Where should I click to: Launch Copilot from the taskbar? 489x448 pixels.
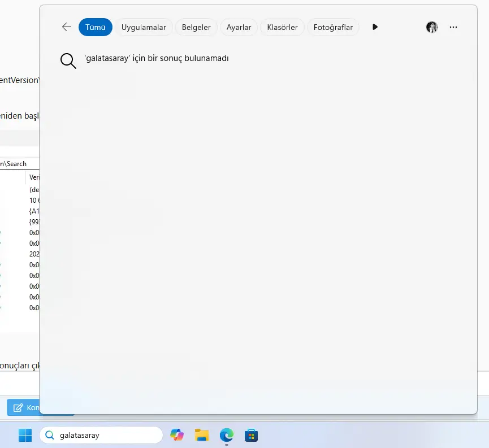pyautogui.click(x=177, y=435)
